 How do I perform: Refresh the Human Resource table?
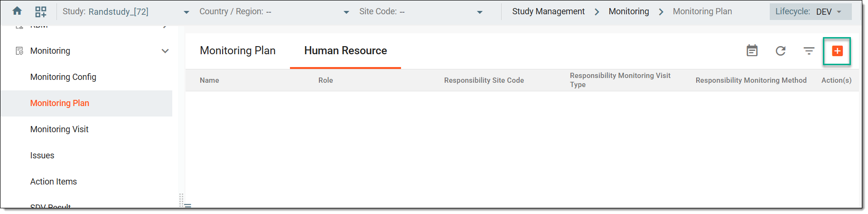coord(781,50)
